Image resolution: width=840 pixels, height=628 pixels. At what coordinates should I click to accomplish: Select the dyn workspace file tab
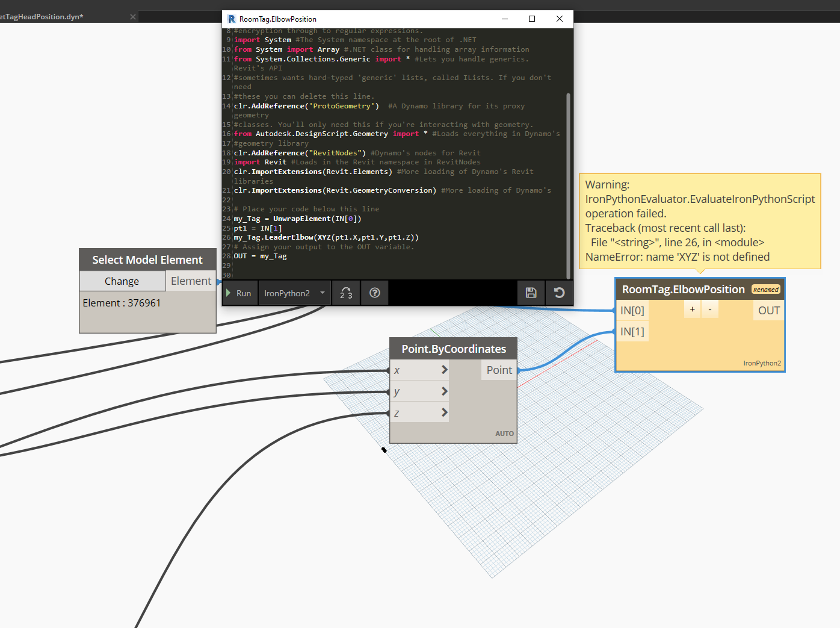pos(42,17)
